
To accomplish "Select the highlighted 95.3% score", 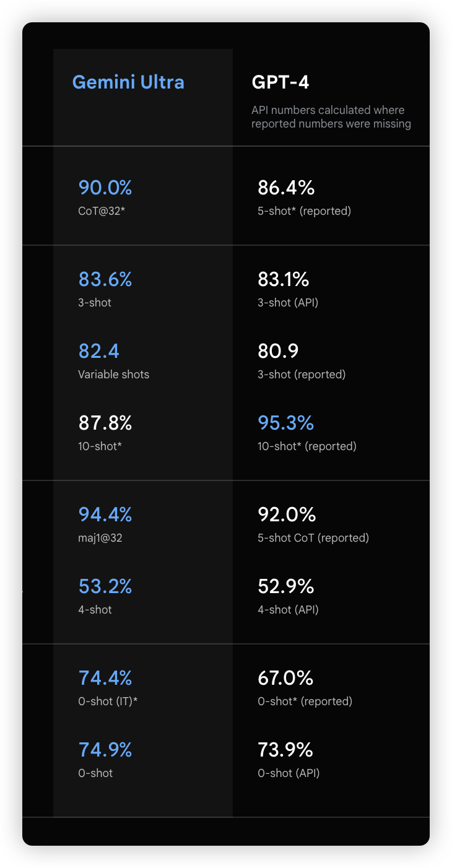I will pos(285,423).
